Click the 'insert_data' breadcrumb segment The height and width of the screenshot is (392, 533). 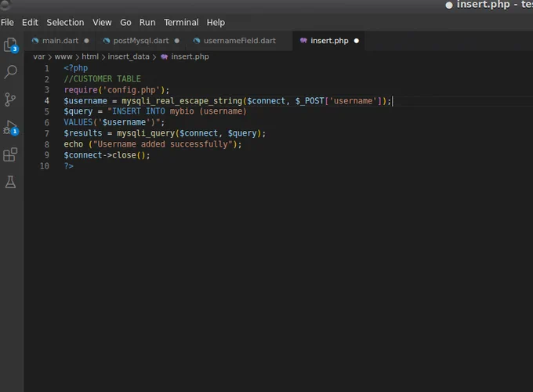pos(129,56)
